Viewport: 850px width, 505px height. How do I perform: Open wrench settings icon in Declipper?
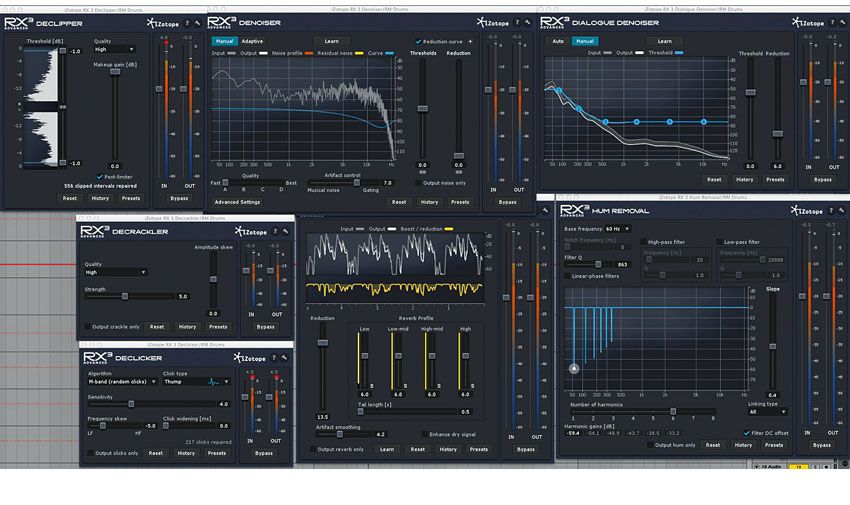coord(198,23)
